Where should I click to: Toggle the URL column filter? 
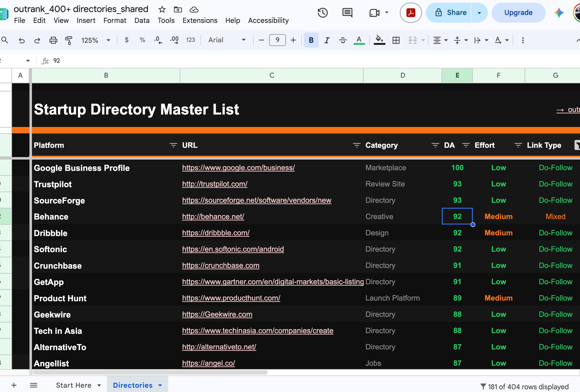[x=357, y=145]
